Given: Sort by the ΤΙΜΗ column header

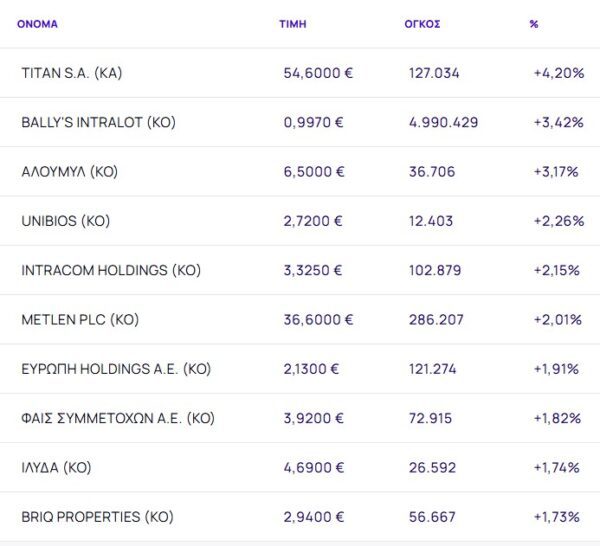Looking at the screenshot, I should [x=291, y=23].
